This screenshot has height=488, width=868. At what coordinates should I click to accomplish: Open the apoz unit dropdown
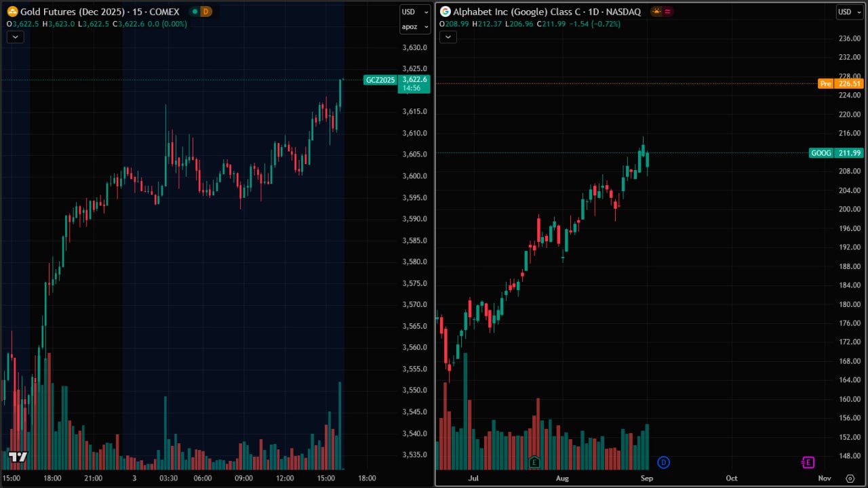point(414,27)
